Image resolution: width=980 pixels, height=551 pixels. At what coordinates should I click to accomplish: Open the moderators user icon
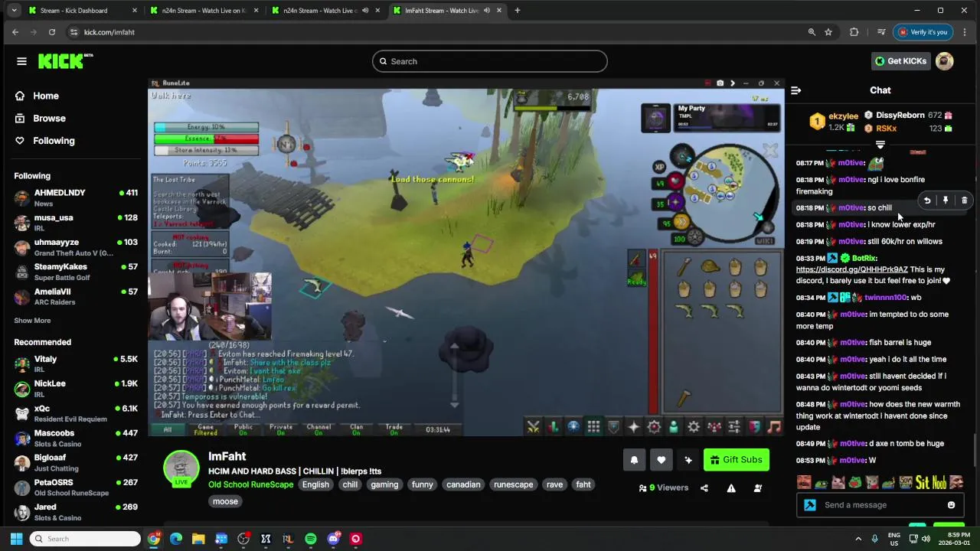[x=757, y=488]
